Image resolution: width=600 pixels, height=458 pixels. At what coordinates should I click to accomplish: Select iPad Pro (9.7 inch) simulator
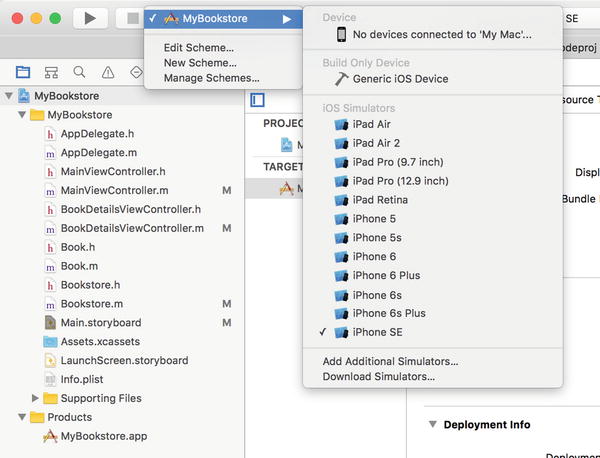[x=433, y=162]
